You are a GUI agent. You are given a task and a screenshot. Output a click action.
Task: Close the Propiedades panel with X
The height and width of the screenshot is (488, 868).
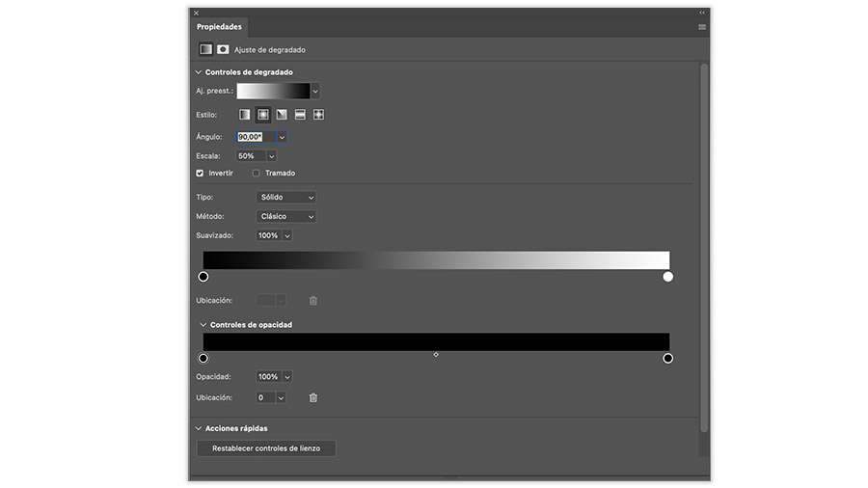[x=196, y=13]
